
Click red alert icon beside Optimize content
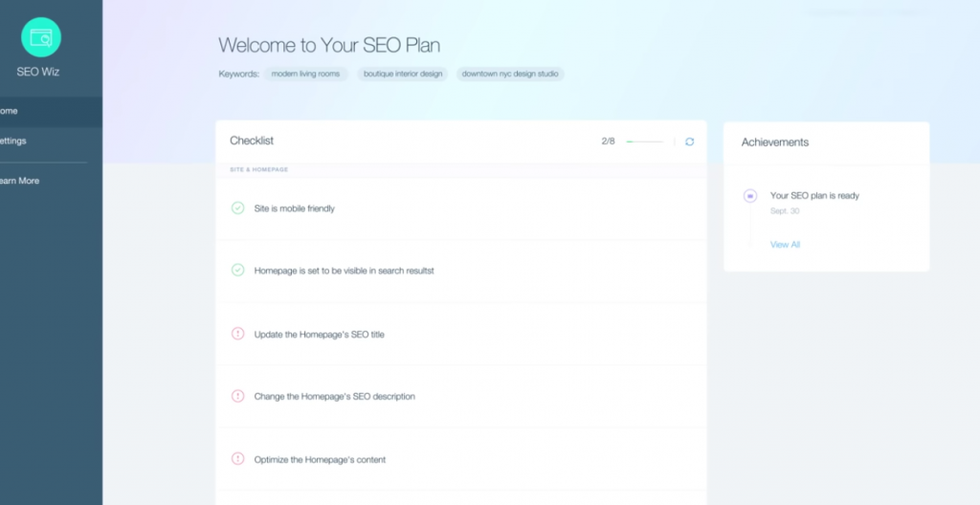point(237,459)
